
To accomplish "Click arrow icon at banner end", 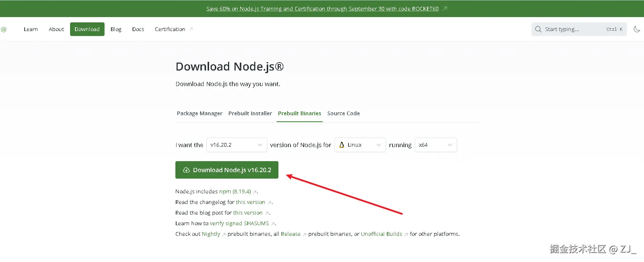I will [445, 9].
